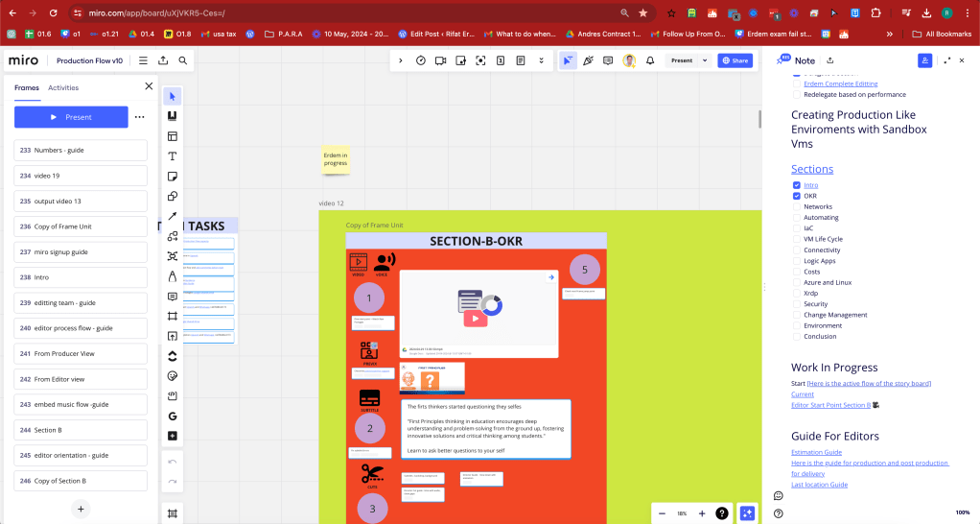Select the cursor select tool in left toolbar

click(173, 96)
